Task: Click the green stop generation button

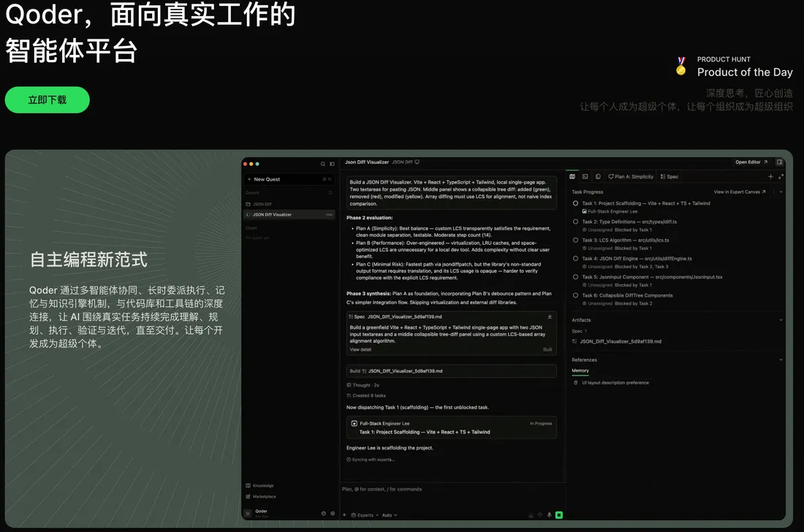Action: click(559, 515)
